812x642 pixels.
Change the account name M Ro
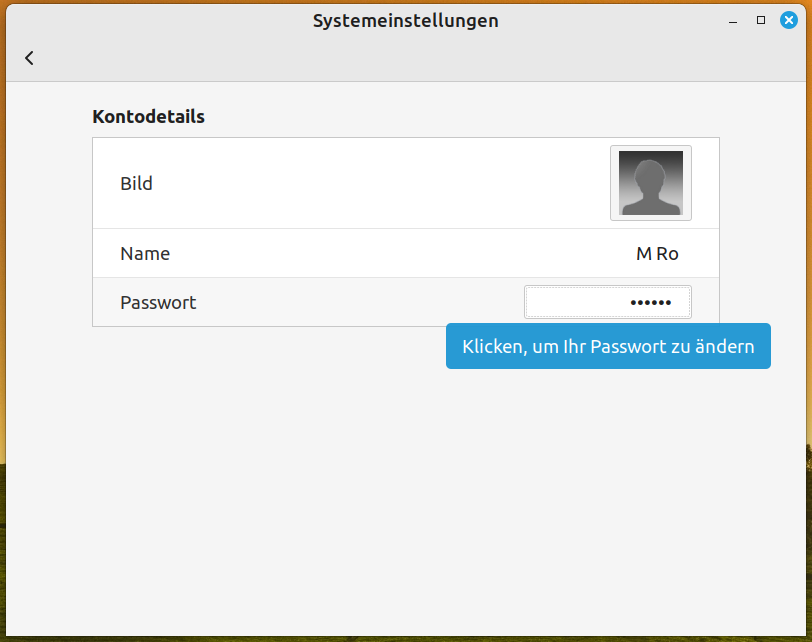point(657,254)
